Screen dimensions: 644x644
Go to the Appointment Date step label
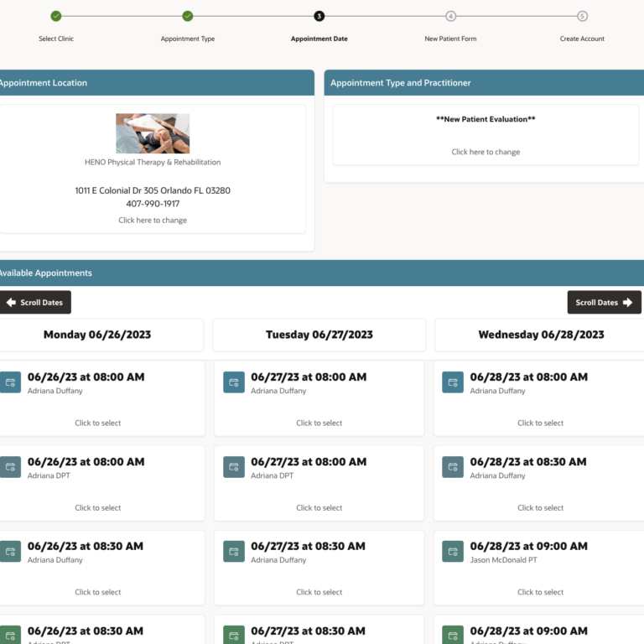319,39
